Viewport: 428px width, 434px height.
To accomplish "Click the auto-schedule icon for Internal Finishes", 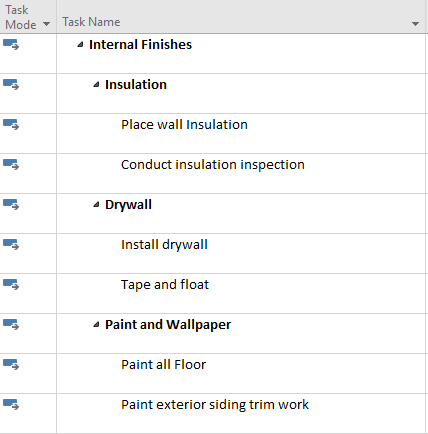I will (11, 44).
